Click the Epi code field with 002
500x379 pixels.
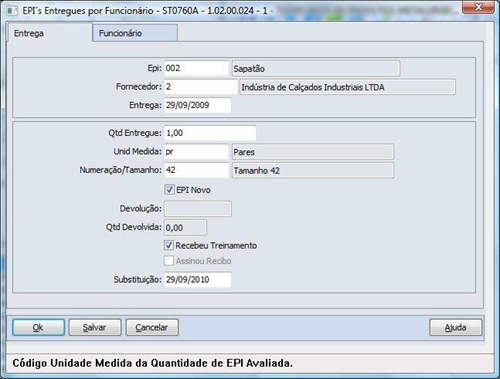tap(196, 68)
